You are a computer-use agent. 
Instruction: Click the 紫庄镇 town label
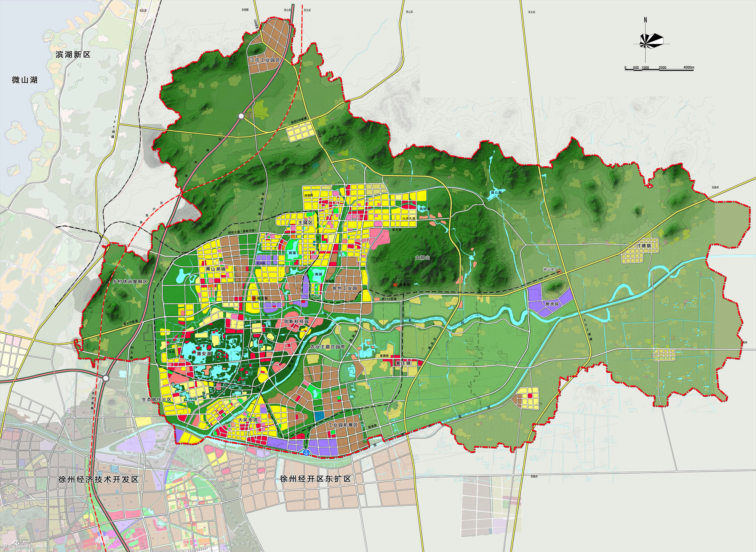tap(403, 363)
